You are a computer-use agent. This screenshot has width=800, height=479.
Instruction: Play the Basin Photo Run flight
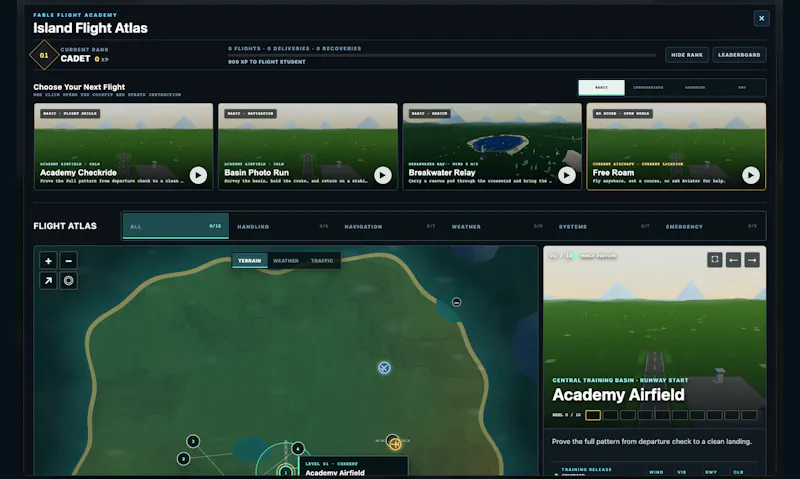coord(383,175)
